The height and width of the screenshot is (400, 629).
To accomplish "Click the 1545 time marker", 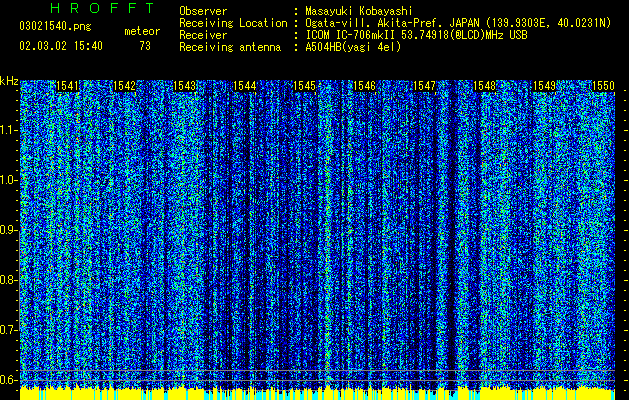I will [304, 86].
